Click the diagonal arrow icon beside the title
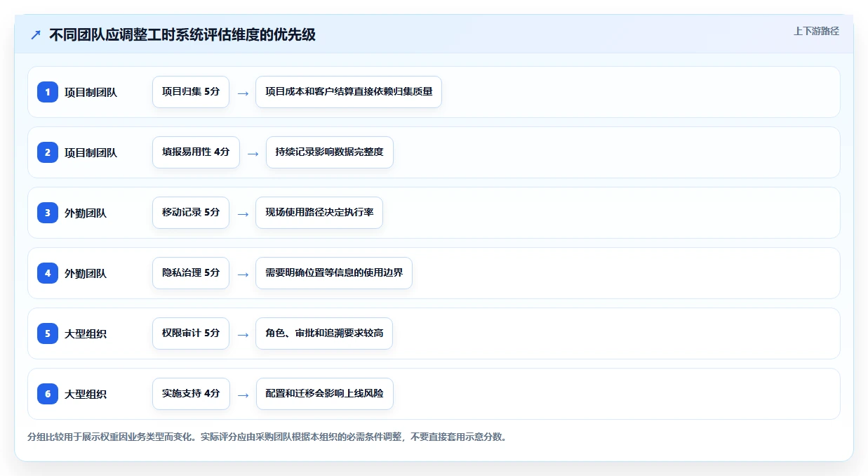The image size is (868, 476). (36, 35)
